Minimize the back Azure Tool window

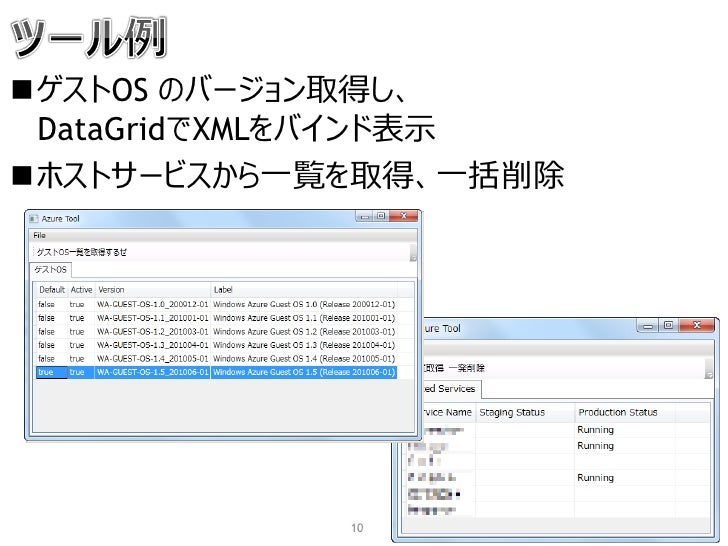click(648, 326)
